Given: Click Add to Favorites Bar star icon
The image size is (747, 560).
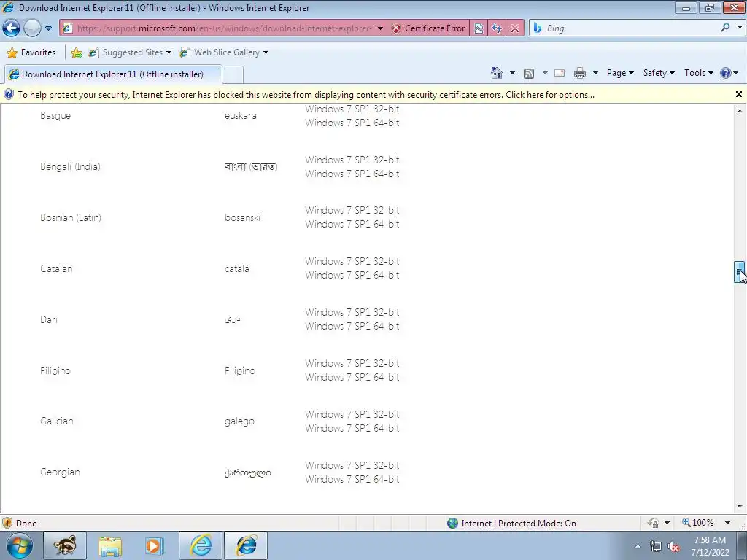Looking at the screenshot, I should pyautogui.click(x=76, y=52).
